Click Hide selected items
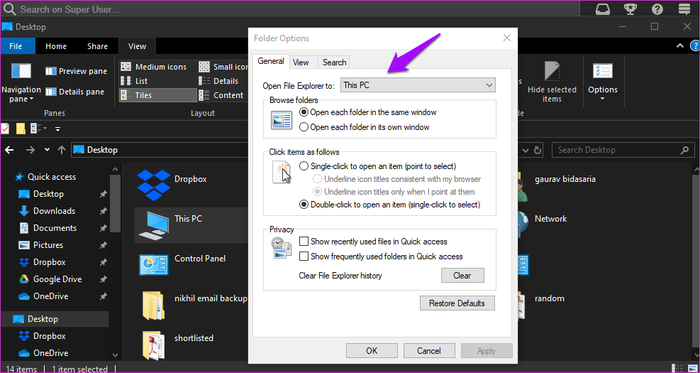700x373 pixels. pyautogui.click(x=552, y=83)
